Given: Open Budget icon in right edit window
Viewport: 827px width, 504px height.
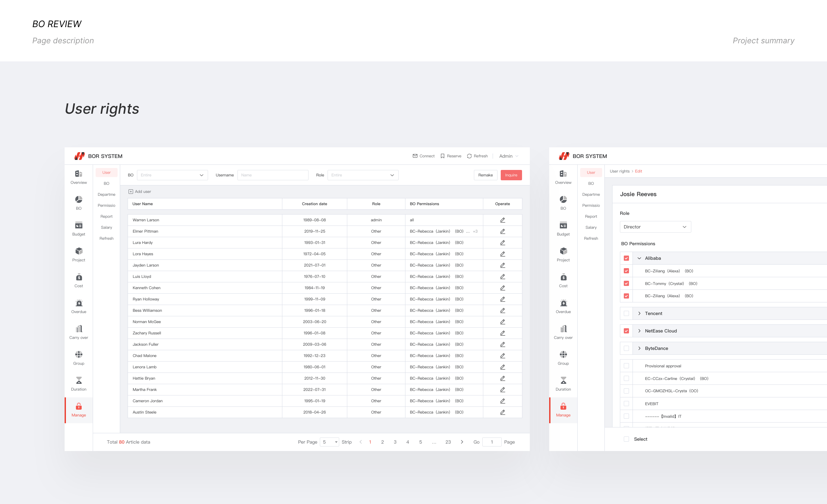Looking at the screenshot, I should [x=563, y=226].
